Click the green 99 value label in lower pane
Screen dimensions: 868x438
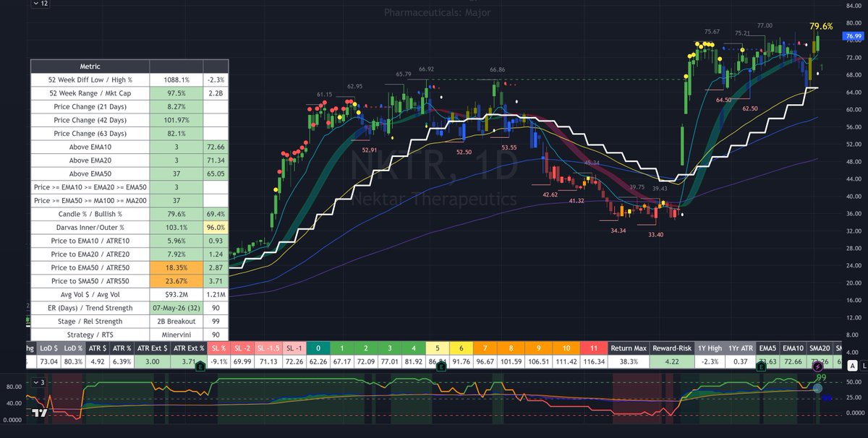tap(821, 377)
